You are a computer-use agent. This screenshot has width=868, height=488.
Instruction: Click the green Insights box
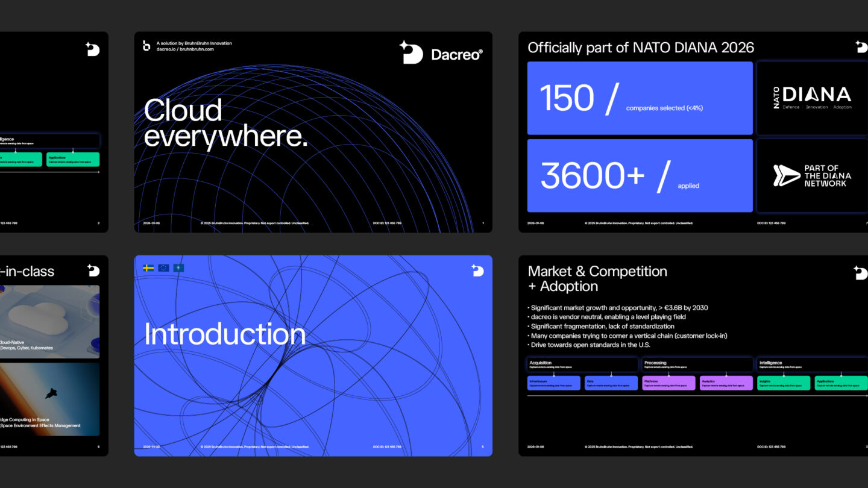tap(784, 383)
